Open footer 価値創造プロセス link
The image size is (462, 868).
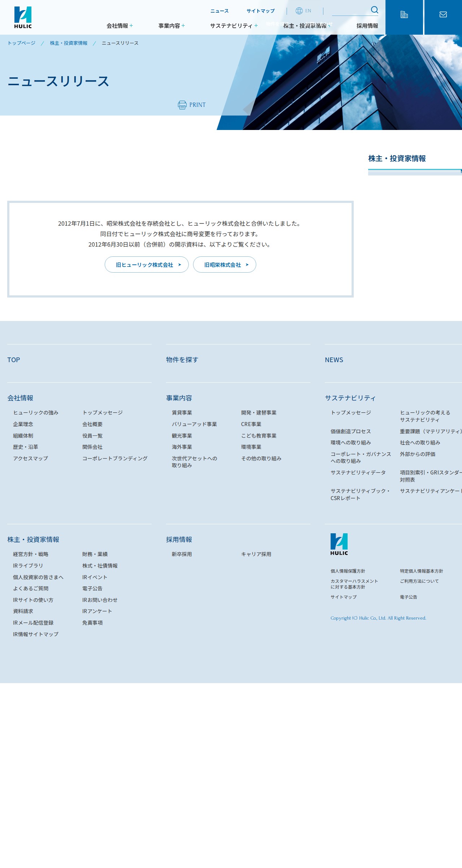[x=351, y=431]
